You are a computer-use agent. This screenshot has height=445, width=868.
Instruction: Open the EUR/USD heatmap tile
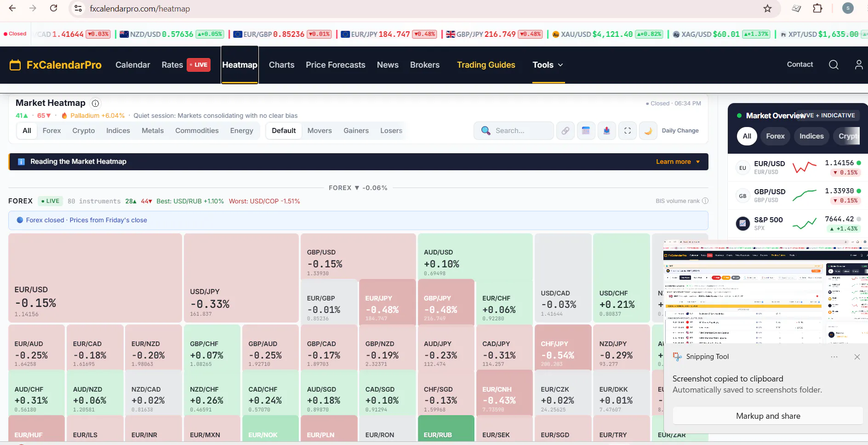(x=95, y=278)
